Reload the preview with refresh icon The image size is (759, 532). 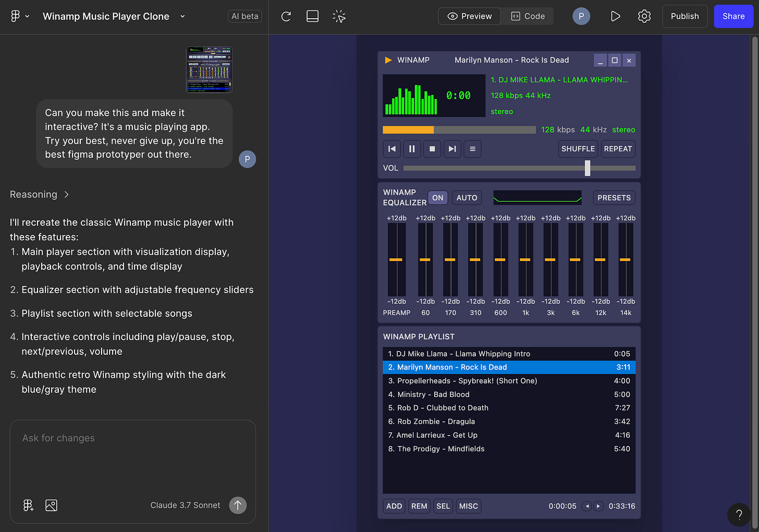286,16
